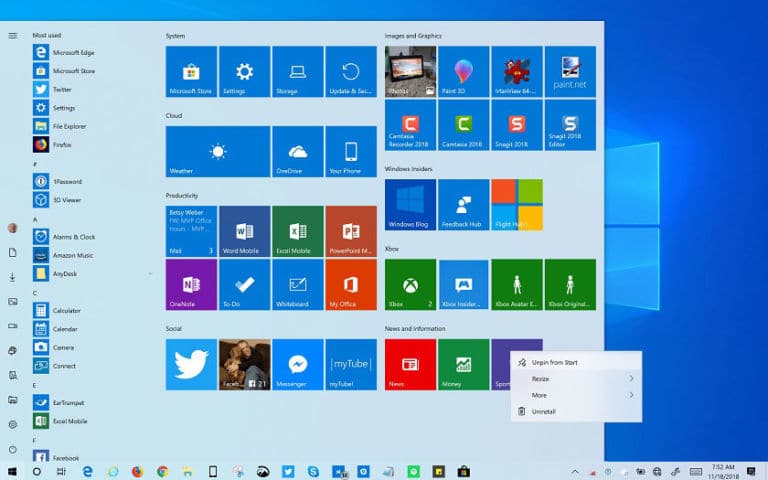Launch Firefox from Most used list
Image resolution: width=768 pixels, height=480 pixels.
tap(63, 144)
